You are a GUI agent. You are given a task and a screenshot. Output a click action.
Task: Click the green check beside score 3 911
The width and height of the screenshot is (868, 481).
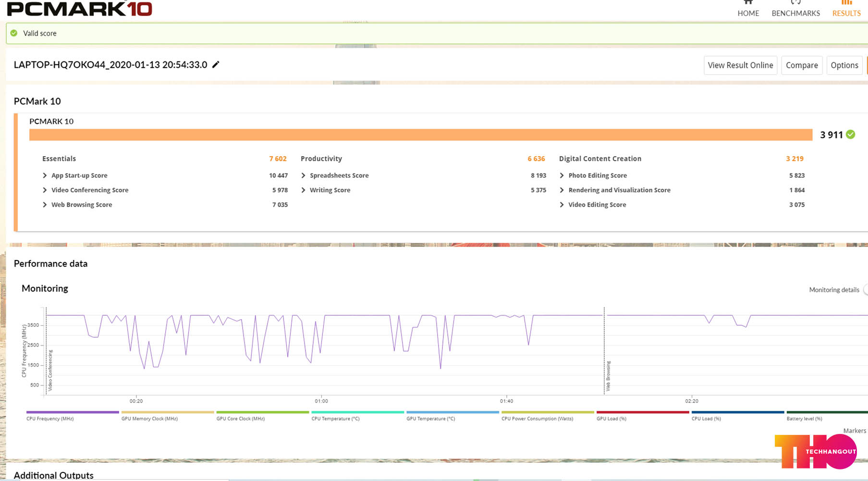point(851,135)
